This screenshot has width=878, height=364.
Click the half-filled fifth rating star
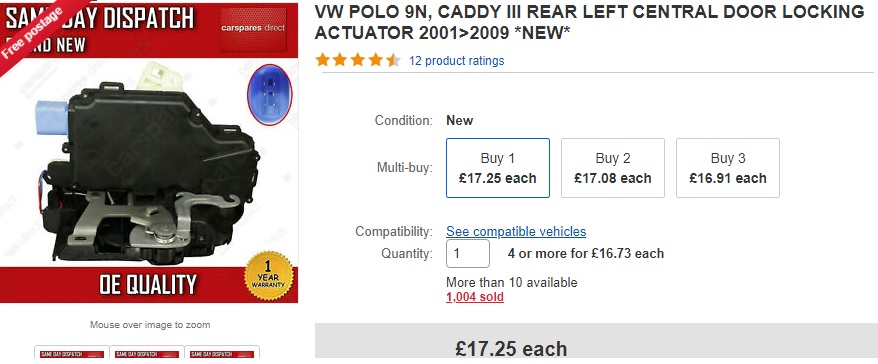point(393,60)
